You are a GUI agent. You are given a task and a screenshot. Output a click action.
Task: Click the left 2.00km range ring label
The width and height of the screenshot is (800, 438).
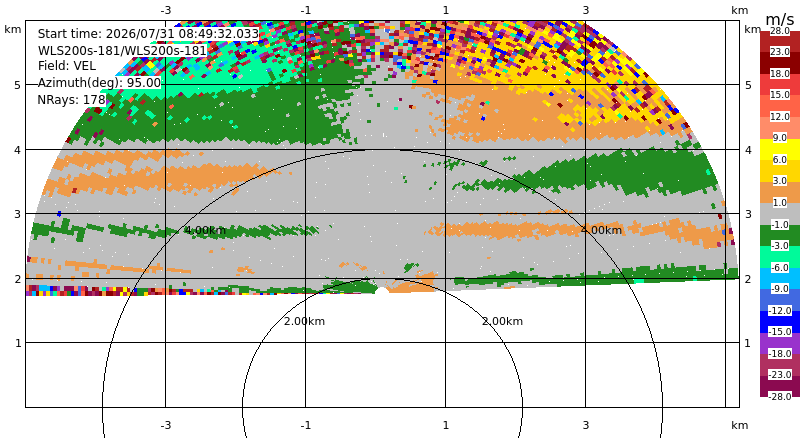click(x=305, y=321)
